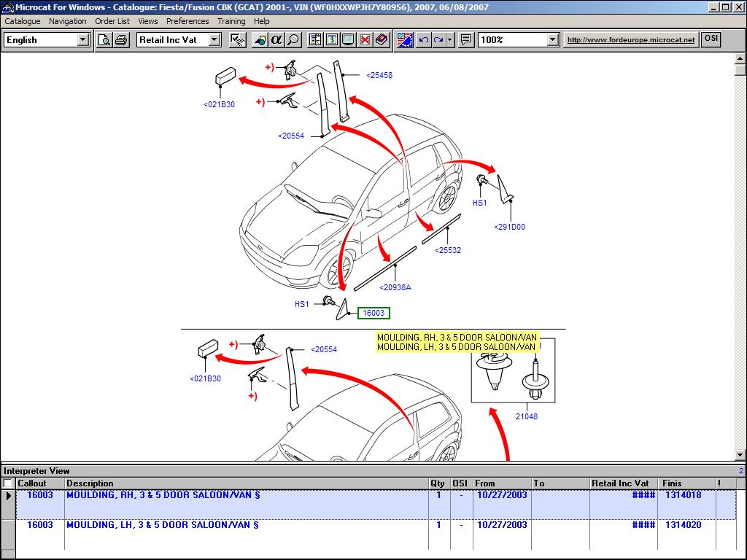This screenshot has width=747, height=560.
Task: Open the fordeurope.microcat.net link
Action: tap(631, 40)
